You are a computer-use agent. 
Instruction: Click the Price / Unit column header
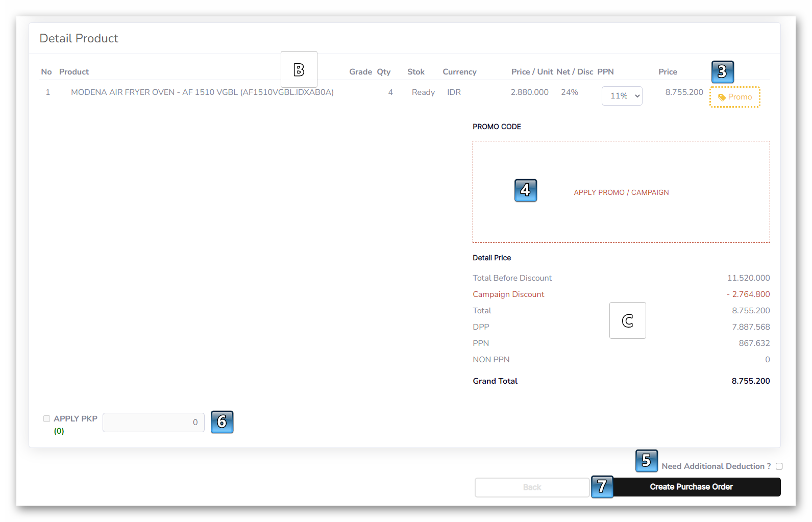pyautogui.click(x=532, y=72)
